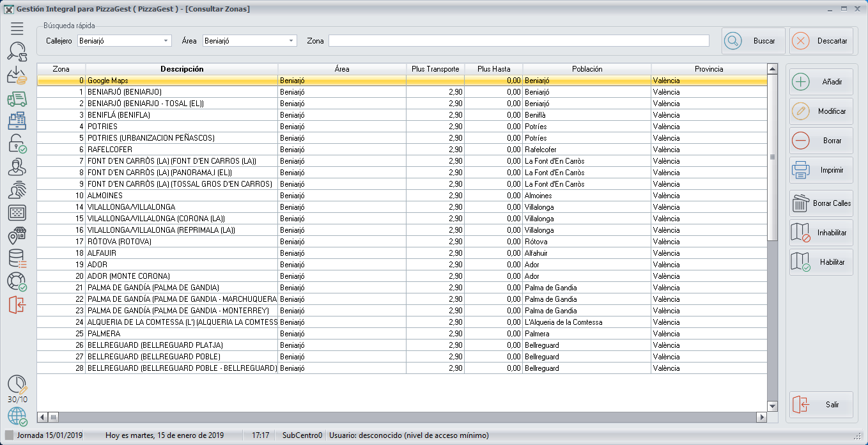This screenshot has width=868, height=445.
Task: Click the padlock icon in sidebar
Action: pos(17,144)
